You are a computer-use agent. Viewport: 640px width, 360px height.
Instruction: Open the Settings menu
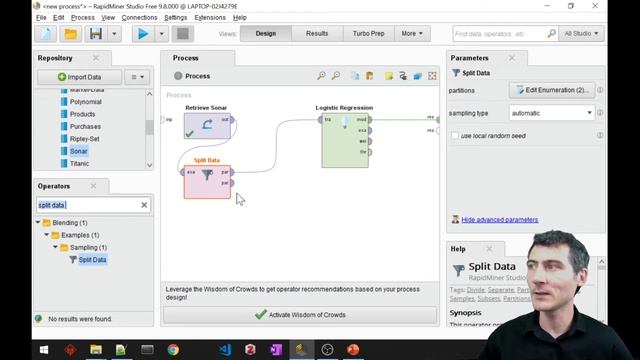pos(176,18)
